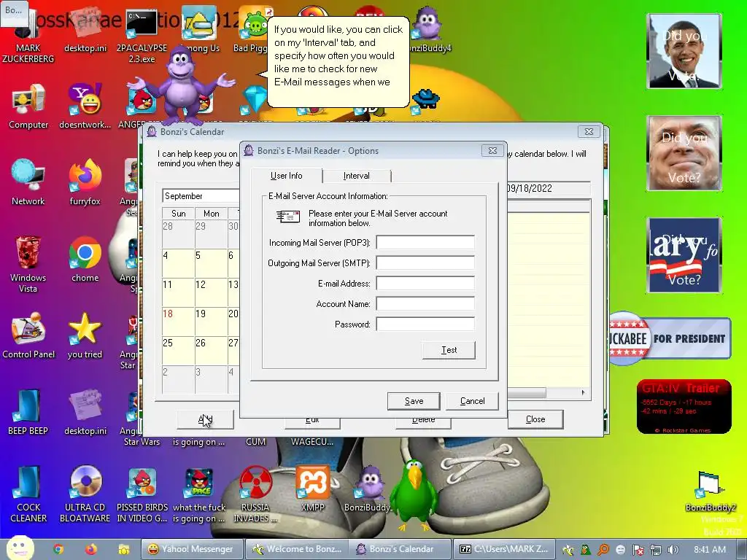Click the Incoming Mail Server (POP3) field
747x560 pixels.
425,242
